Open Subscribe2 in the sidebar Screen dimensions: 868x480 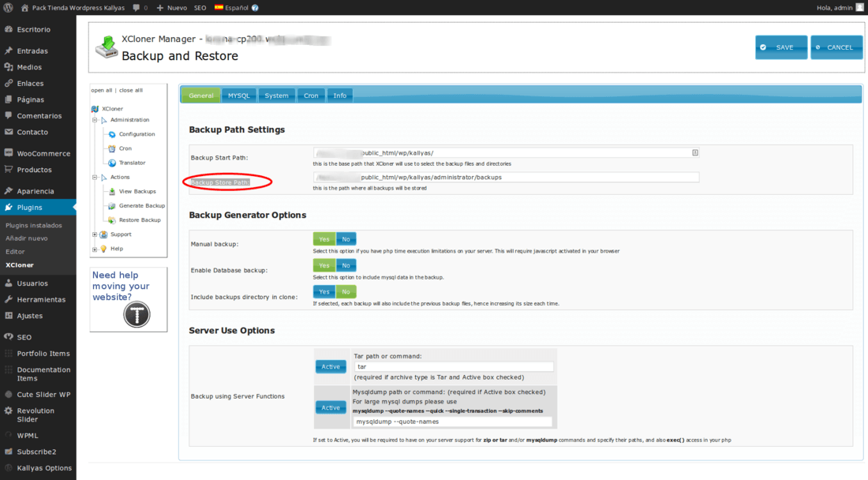[x=38, y=452]
